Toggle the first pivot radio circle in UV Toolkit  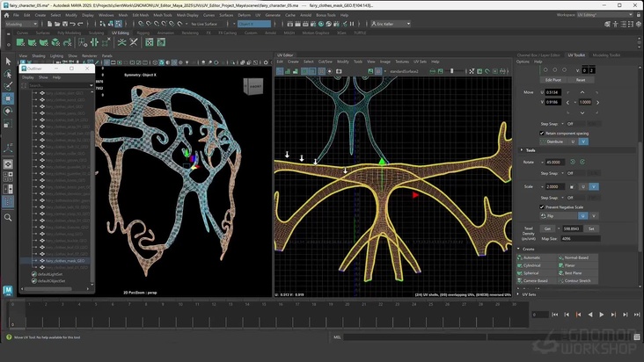[545, 70]
